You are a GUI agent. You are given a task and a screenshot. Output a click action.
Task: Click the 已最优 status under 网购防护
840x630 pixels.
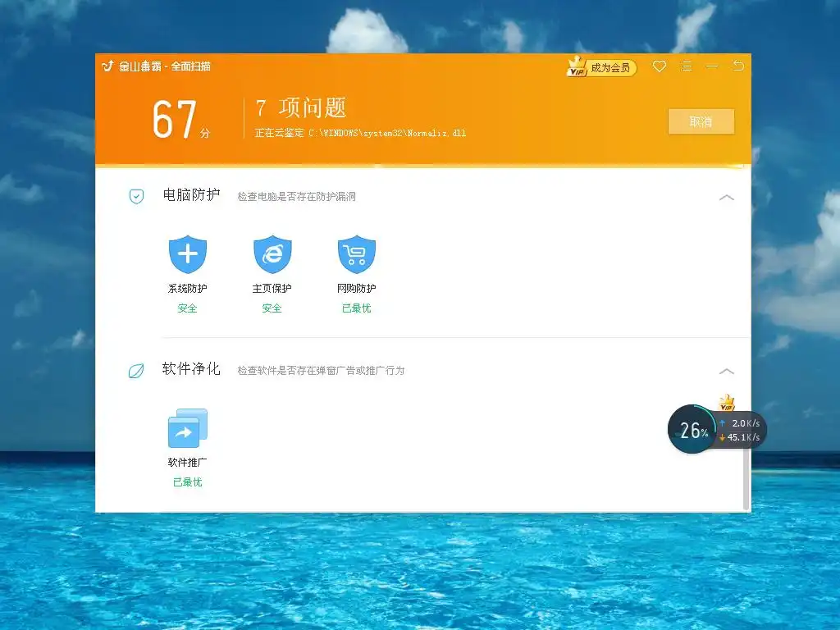pos(356,308)
